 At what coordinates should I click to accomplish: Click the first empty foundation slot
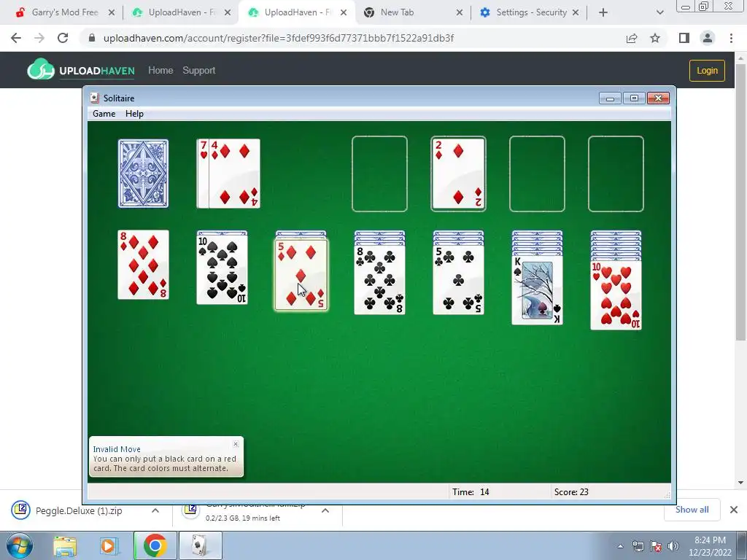[x=379, y=174]
